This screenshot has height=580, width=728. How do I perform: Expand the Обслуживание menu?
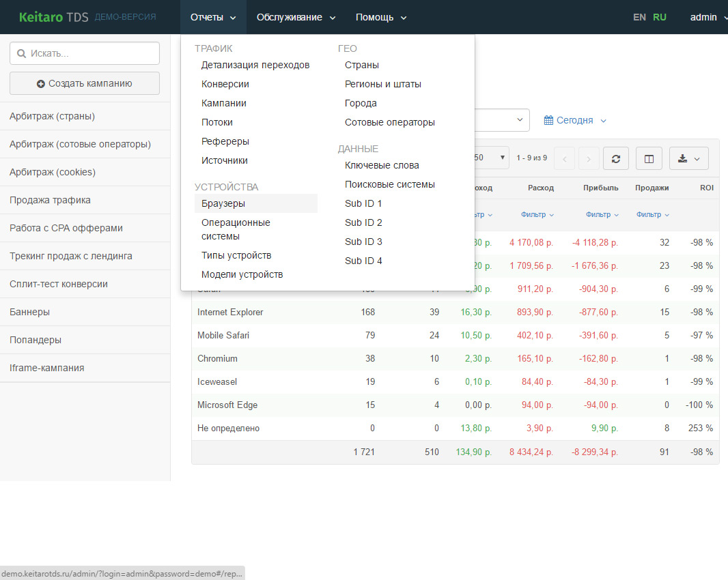coord(296,17)
